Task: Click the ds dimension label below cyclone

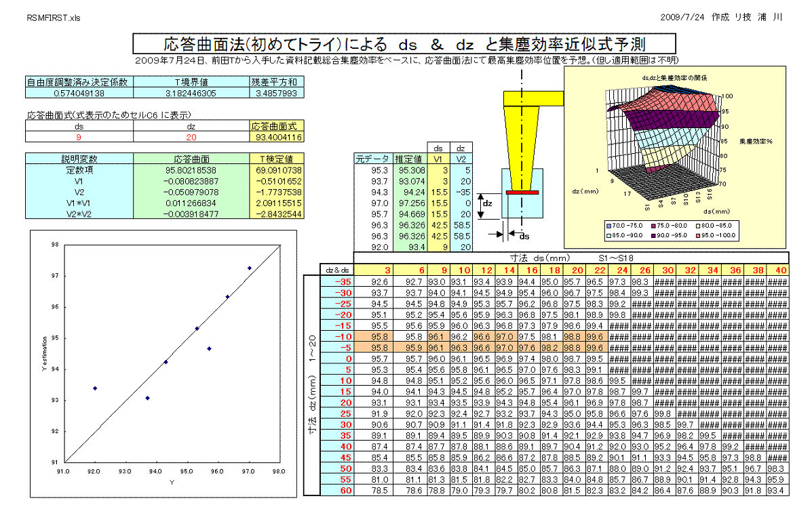Action: (524, 236)
